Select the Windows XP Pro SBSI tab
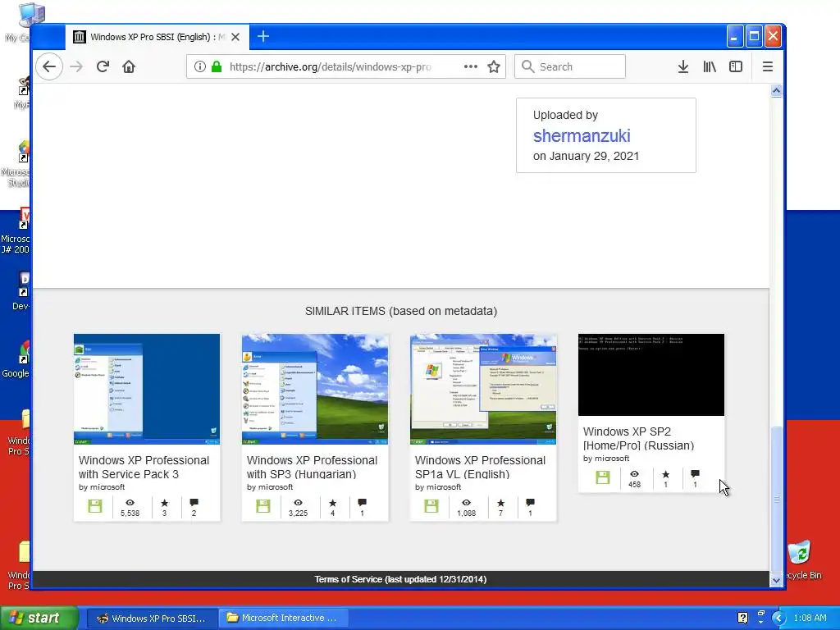This screenshot has width=840, height=630. click(157, 37)
